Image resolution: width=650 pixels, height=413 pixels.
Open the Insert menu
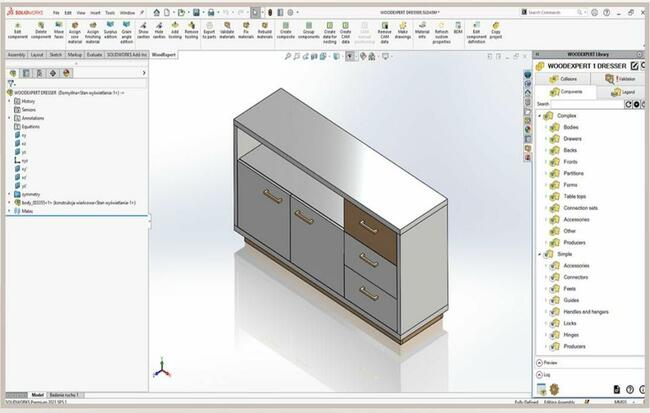tap(95, 13)
